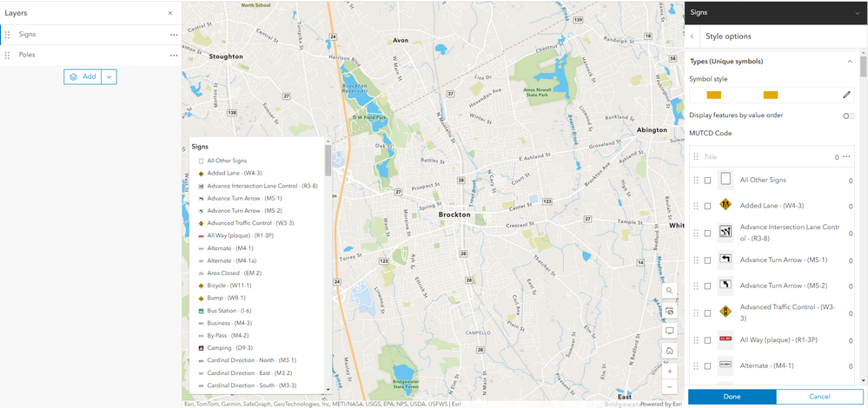This screenshot has height=408, width=868.
Task: Click the Powered by Esri link
Action: pyautogui.click(x=661, y=405)
